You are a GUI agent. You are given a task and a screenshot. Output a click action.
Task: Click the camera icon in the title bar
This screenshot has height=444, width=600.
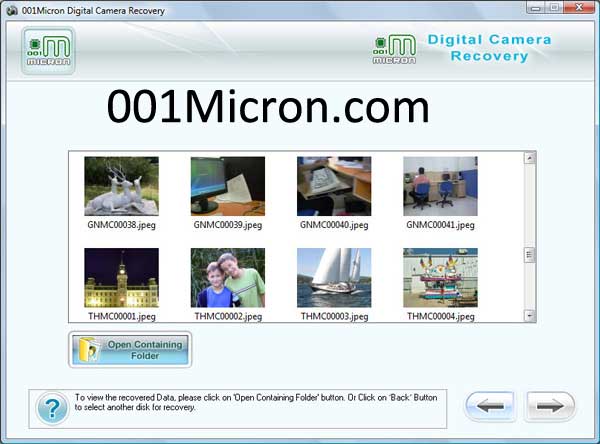(12, 10)
